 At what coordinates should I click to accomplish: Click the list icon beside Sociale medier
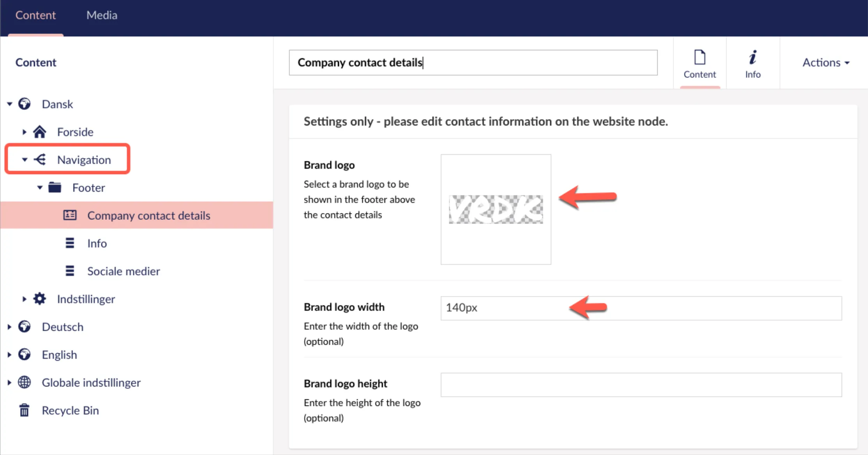coord(70,271)
